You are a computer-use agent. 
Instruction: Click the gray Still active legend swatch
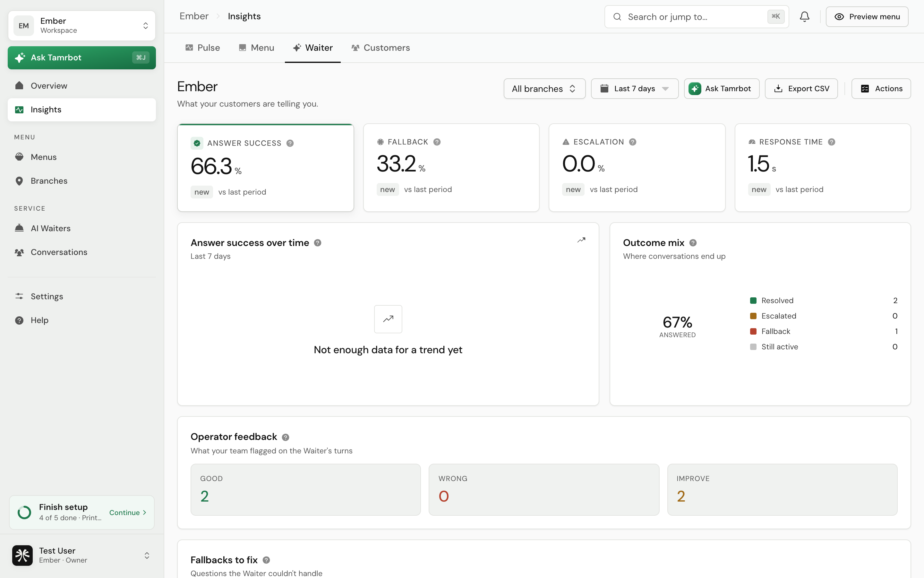pyautogui.click(x=753, y=347)
